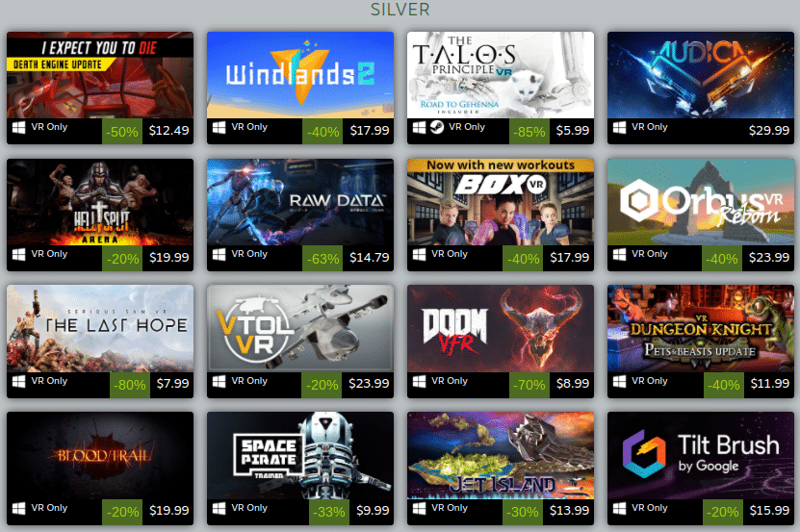Open Serious Sam VR The Last Hope
Image resolution: width=800 pixels, height=532 pixels.
(x=100, y=328)
